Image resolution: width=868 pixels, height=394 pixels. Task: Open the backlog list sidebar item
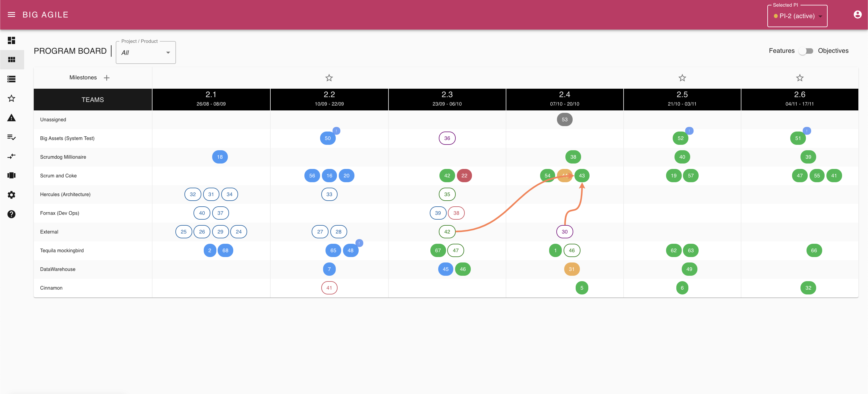pyautogui.click(x=11, y=79)
